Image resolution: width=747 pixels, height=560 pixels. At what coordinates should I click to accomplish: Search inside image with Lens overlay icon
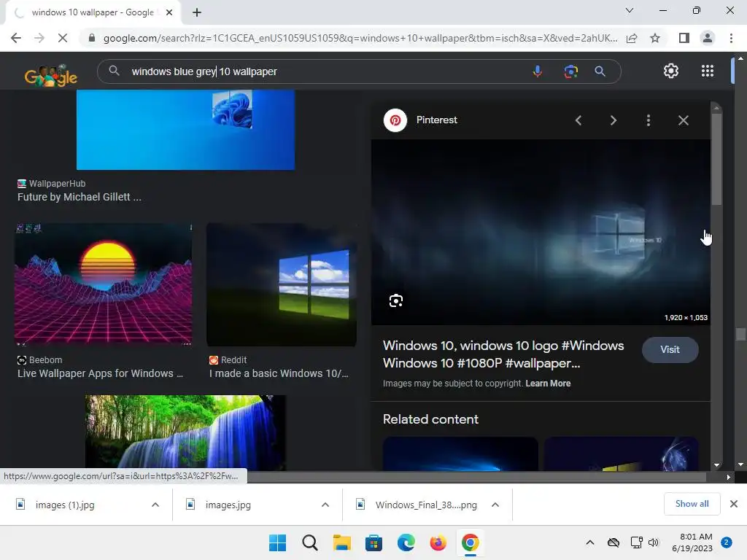click(396, 301)
